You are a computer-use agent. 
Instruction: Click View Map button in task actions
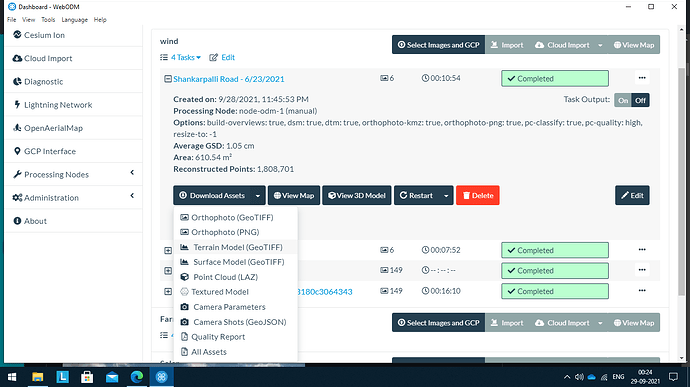294,195
